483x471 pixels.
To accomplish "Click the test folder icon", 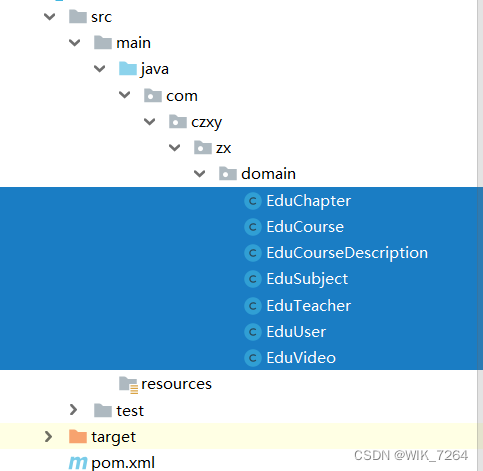I will (x=103, y=410).
